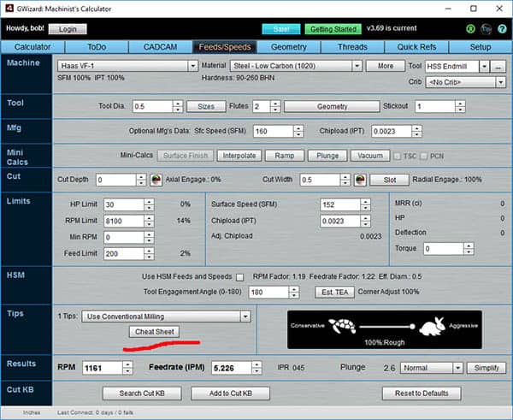The height and width of the screenshot is (420, 513).
Task: Open the CADCAM tab
Action: [161, 47]
